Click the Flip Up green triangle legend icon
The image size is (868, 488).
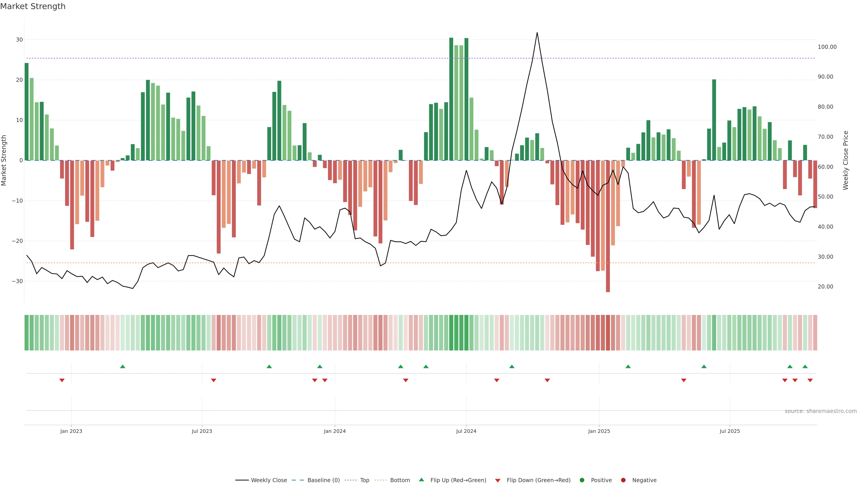[x=421, y=480]
